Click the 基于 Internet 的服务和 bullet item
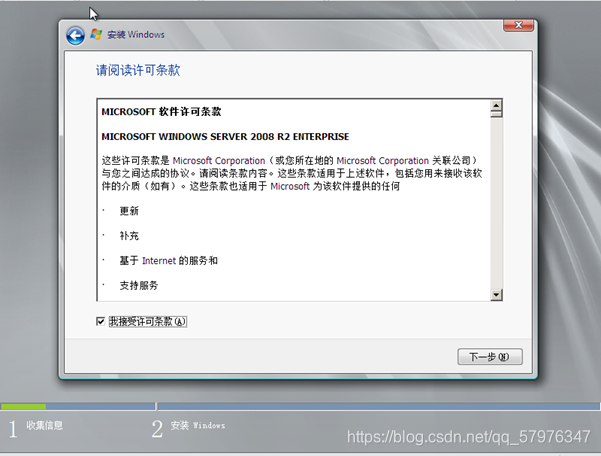 (x=169, y=261)
